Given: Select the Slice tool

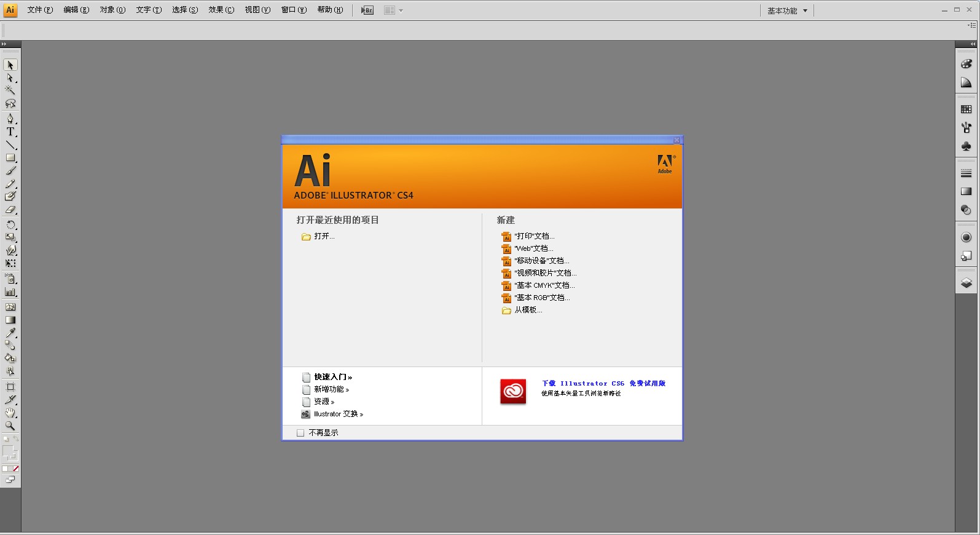Looking at the screenshot, I should [x=10, y=400].
